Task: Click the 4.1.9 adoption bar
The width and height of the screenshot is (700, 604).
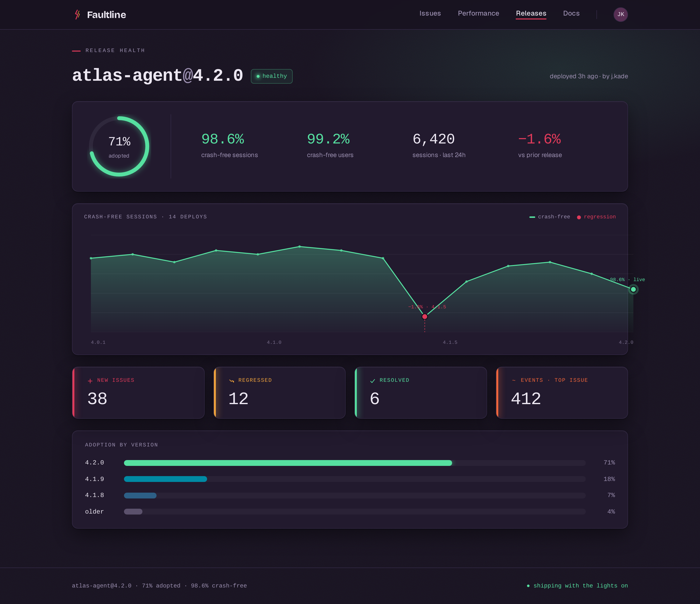Action: point(355,479)
